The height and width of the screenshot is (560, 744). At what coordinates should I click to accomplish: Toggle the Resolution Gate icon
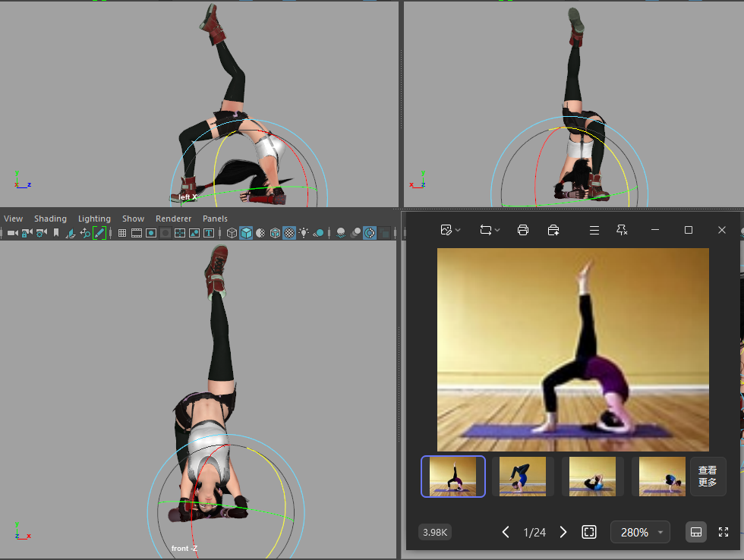[151, 233]
